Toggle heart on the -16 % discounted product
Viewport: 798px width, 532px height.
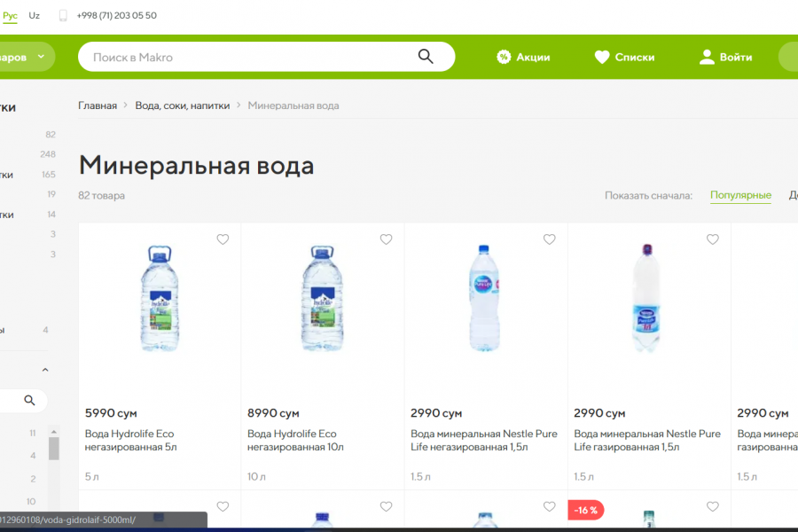[x=713, y=506]
